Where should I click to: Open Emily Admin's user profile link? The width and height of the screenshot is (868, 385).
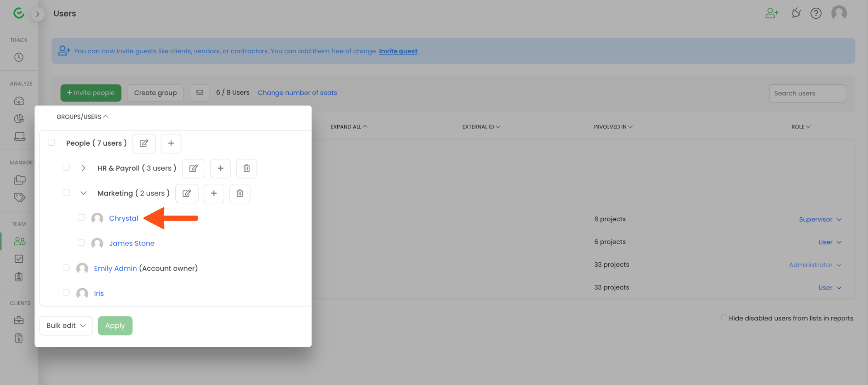click(x=115, y=268)
